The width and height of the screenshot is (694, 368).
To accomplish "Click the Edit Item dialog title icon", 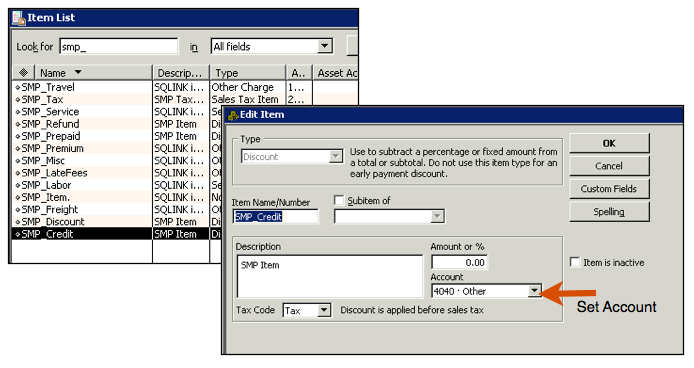I will pyautogui.click(x=233, y=115).
